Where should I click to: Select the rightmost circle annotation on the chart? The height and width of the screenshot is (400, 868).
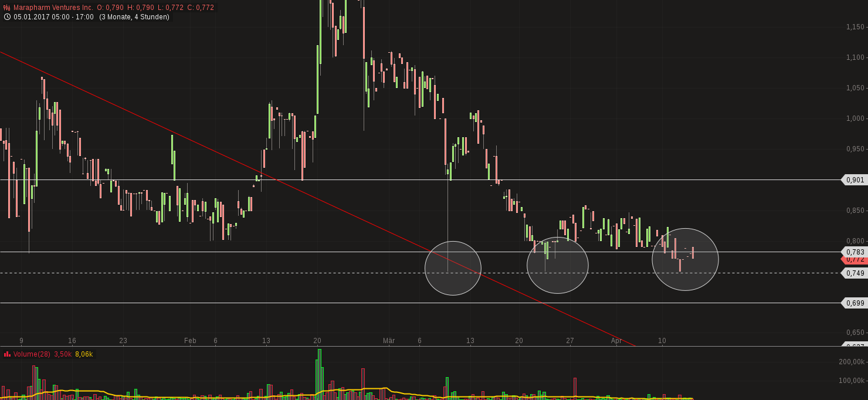pyautogui.click(x=685, y=259)
